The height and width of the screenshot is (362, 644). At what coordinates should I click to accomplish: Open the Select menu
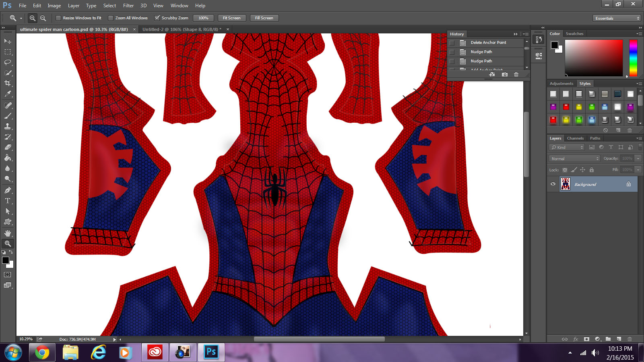click(x=109, y=6)
